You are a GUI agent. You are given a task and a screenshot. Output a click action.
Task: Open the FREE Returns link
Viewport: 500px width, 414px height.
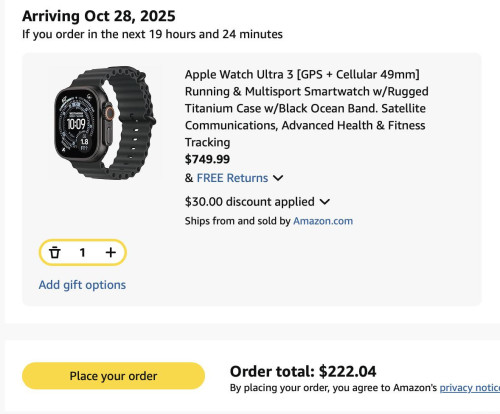point(232,178)
